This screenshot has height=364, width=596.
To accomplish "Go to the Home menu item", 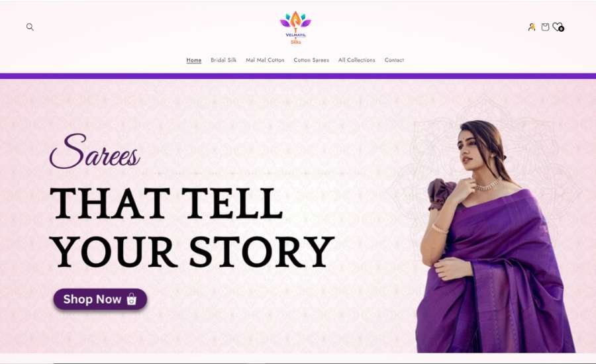I will coord(194,60).
